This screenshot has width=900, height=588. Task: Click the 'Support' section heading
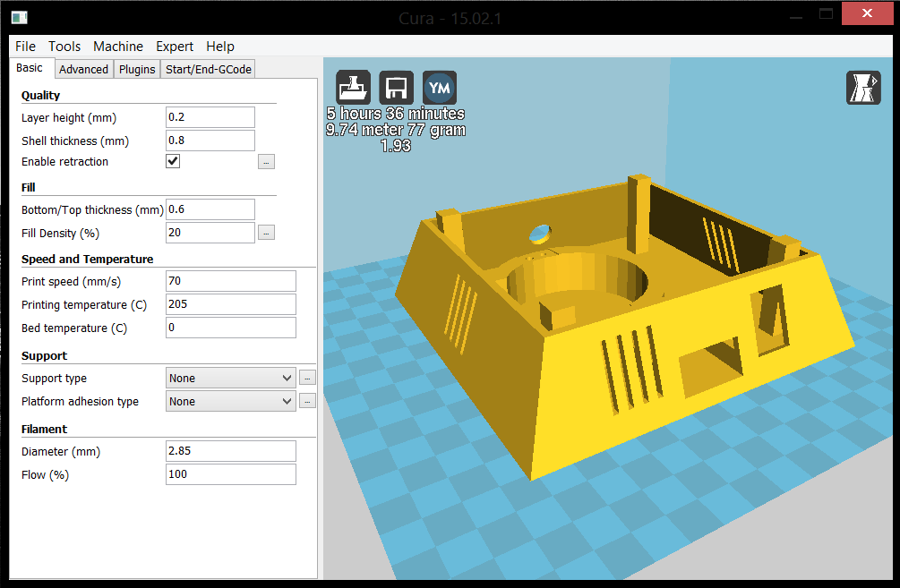click(x=44, y=355)
